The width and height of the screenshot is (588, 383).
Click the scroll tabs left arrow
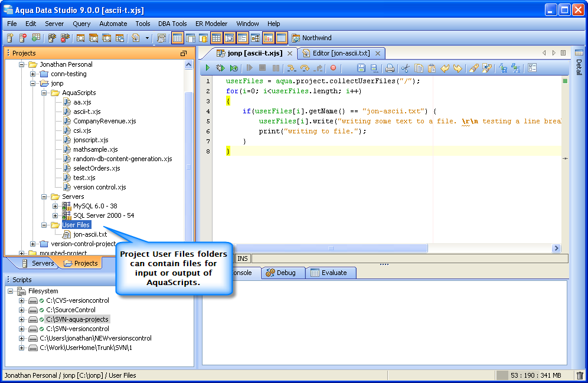(x=544, y=53)
